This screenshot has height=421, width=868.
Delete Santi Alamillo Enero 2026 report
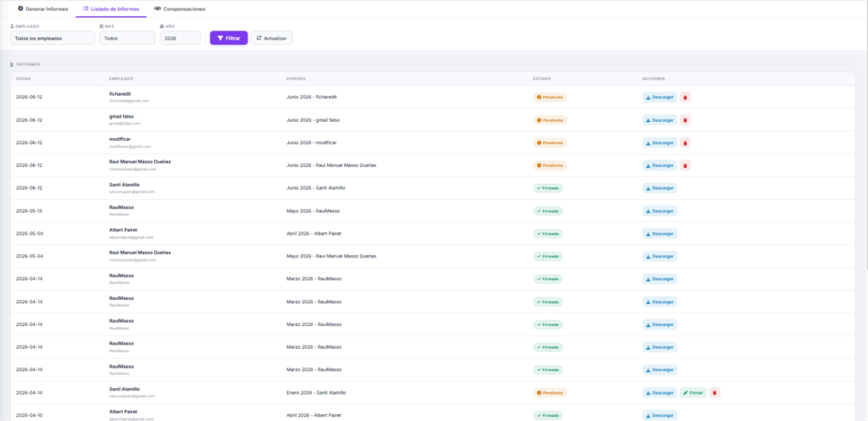[715, 393]
